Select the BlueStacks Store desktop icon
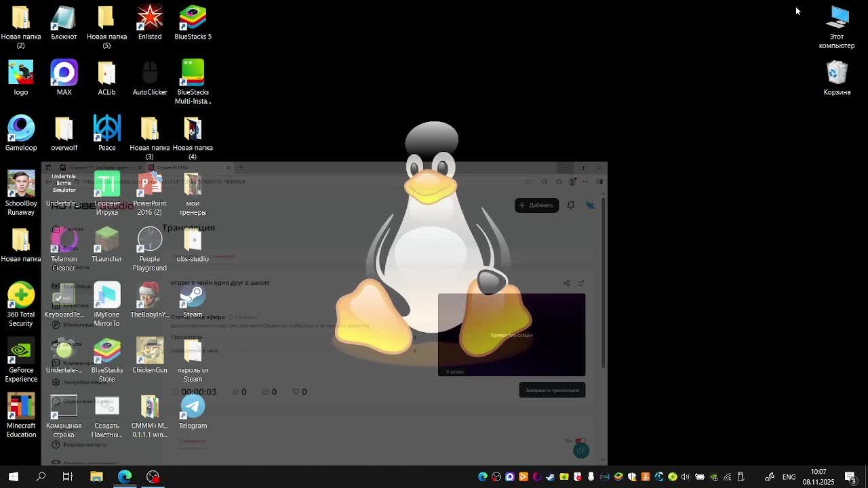The height and width of the screenshot is (488, 868). click(x=106, y=360)
